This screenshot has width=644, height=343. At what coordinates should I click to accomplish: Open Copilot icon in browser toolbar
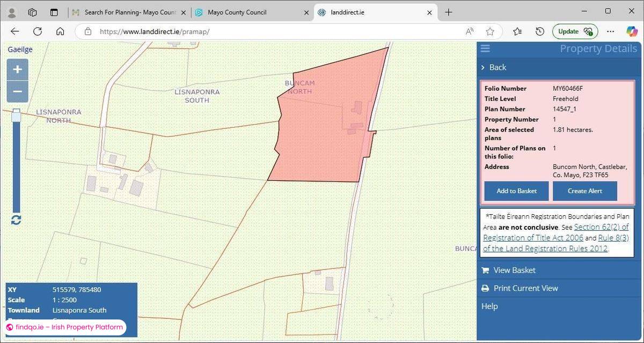632,31
